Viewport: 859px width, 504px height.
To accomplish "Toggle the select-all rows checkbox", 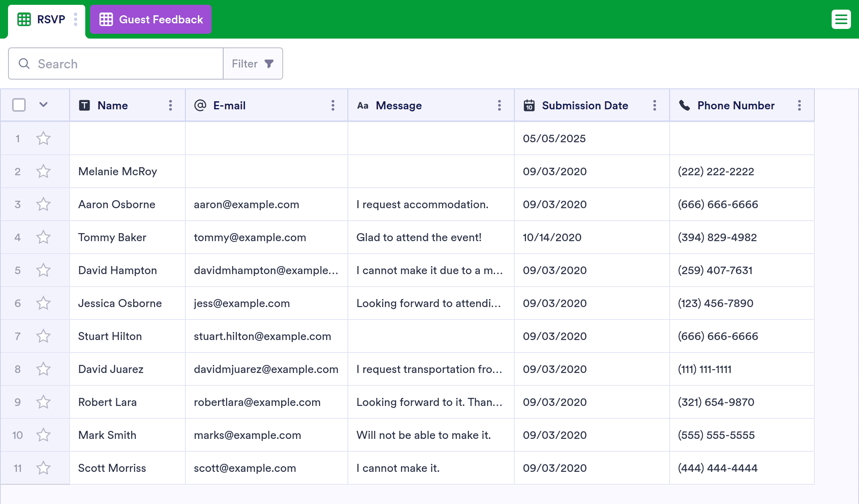I will [x=19, y=105].
